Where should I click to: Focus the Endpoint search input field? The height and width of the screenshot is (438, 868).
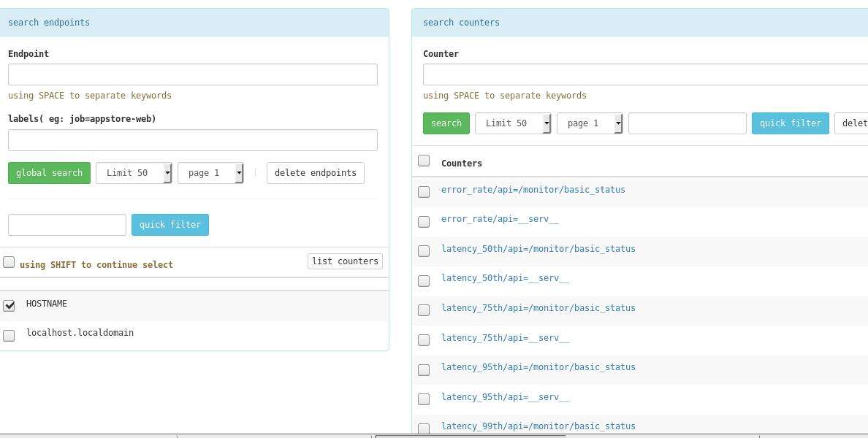193,74
